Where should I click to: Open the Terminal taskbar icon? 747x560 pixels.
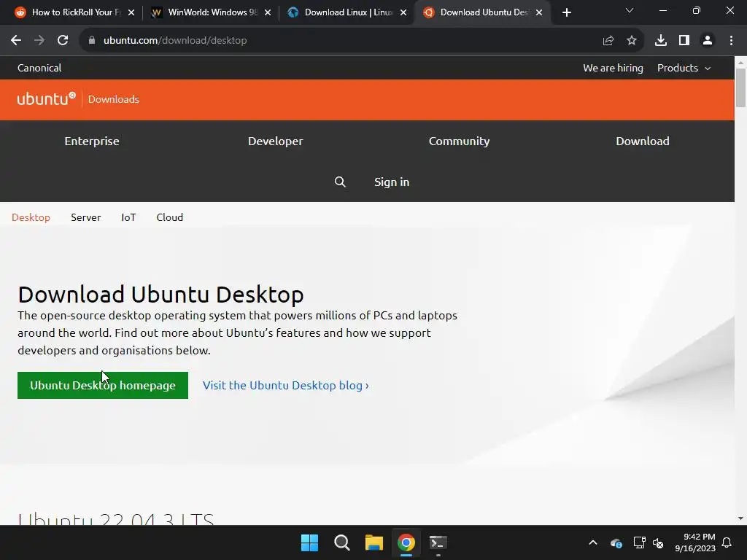pos(438,542)
